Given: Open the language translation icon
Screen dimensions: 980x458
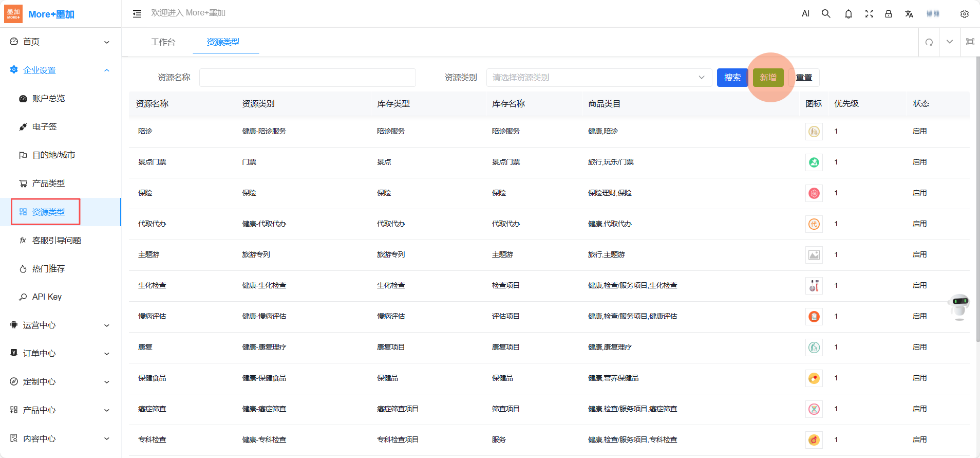Looking at the screenshot, I should (x=909, y=14).
